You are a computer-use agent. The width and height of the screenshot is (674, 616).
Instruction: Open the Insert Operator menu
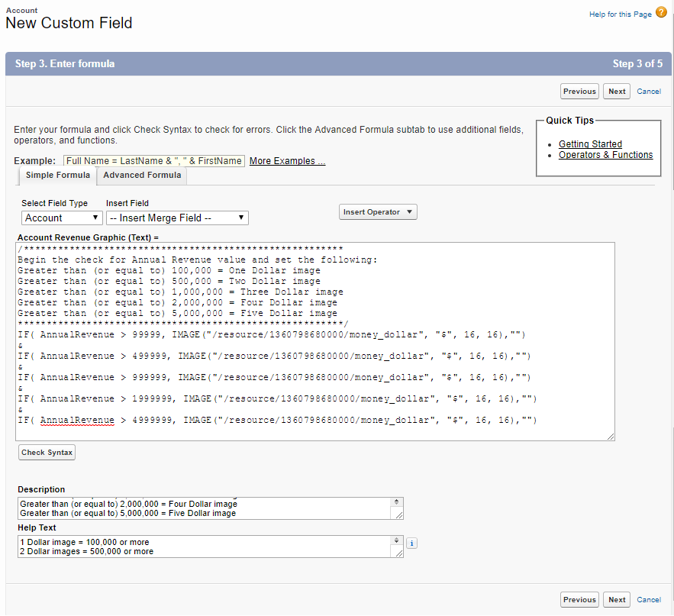pyautogui.click(x=378, y=212)
